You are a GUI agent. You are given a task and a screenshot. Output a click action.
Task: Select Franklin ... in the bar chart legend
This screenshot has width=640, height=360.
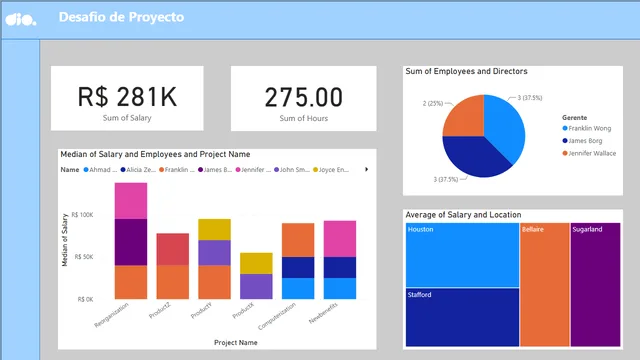(177, 170)
